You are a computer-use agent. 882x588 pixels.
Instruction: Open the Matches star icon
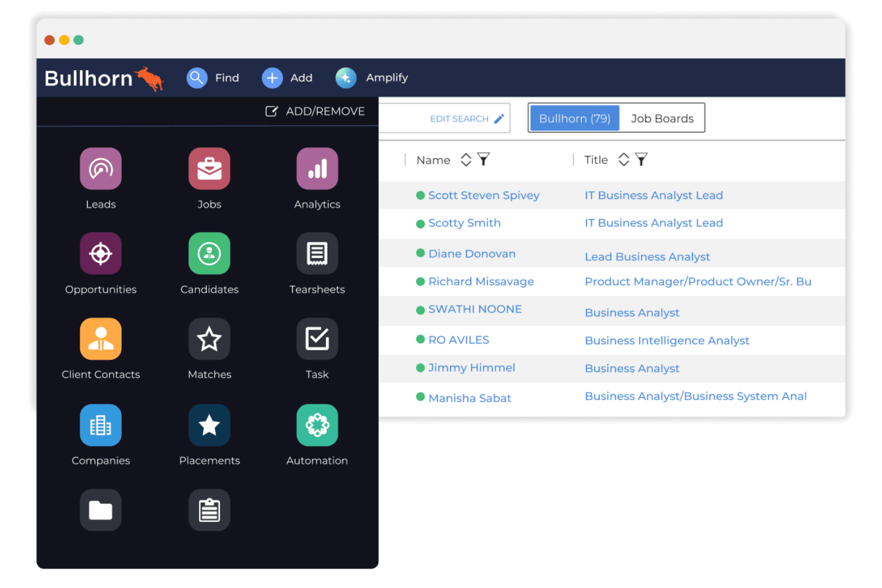(209, 339)
